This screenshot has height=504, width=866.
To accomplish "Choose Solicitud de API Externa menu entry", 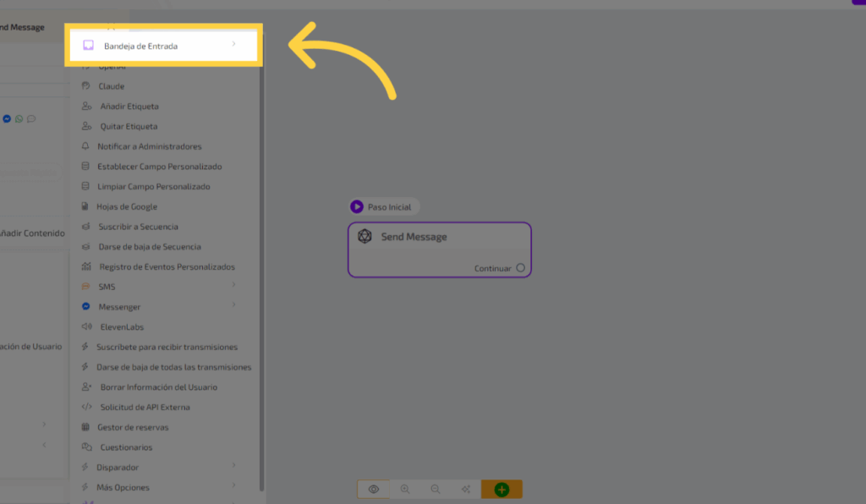I will click(143, 408).
